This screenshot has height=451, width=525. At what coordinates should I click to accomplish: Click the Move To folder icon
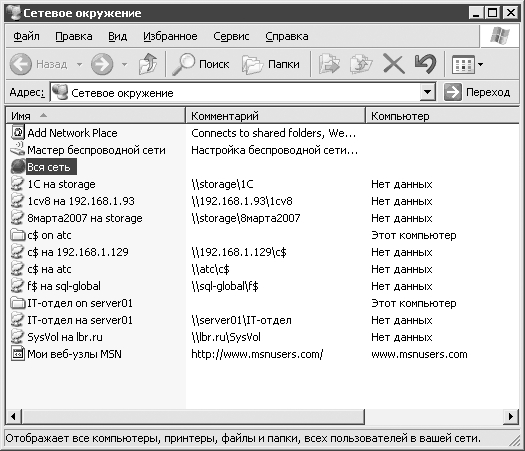pyautogui.click(x=329, y=64)
